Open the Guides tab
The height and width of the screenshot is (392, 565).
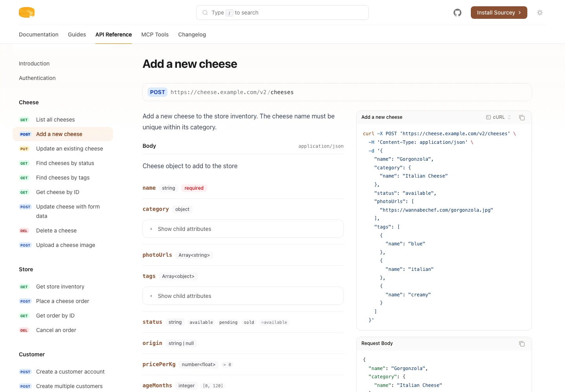pos(77,34)
